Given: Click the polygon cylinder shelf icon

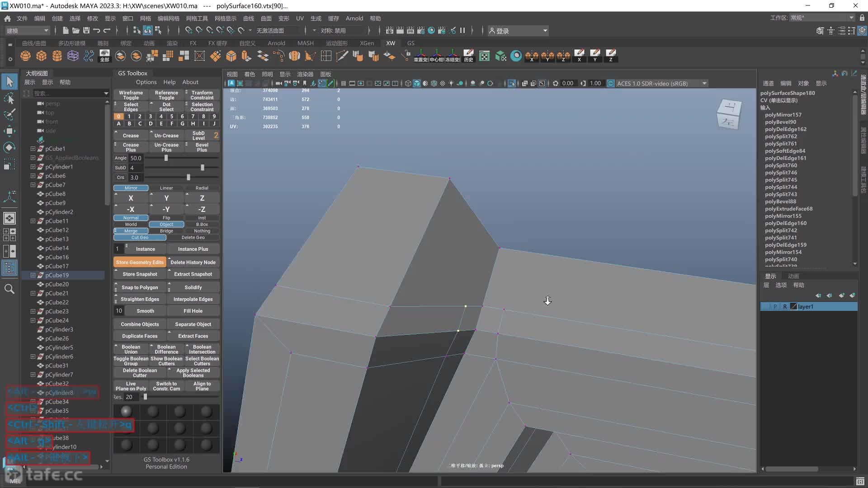Looking at the screenshot, I should point(57,56).
